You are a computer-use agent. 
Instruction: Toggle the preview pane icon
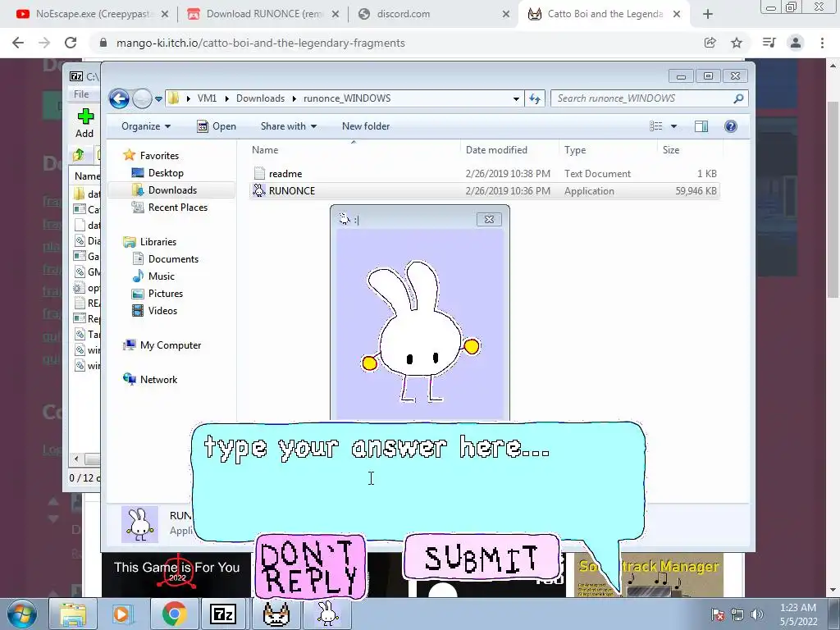tap(701, 126)
